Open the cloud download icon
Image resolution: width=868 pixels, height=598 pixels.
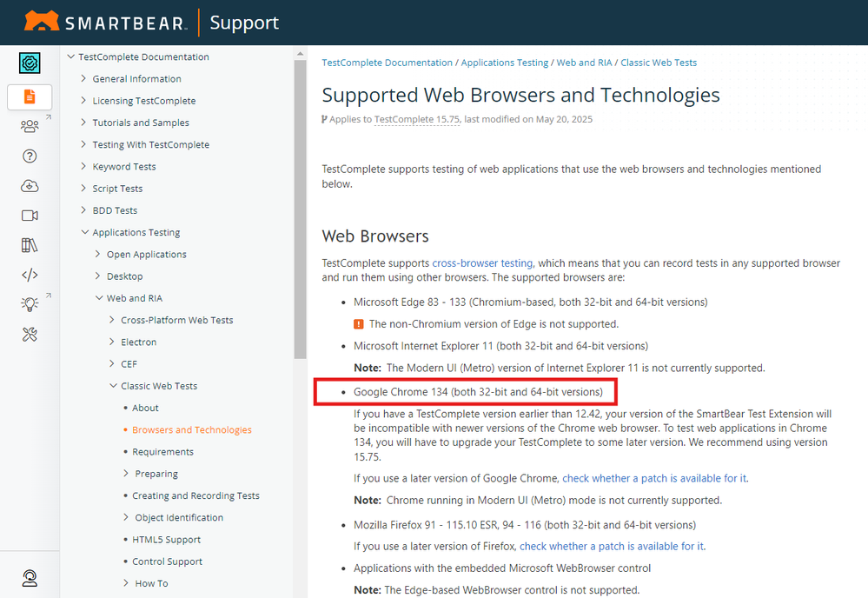click(30, 186)
